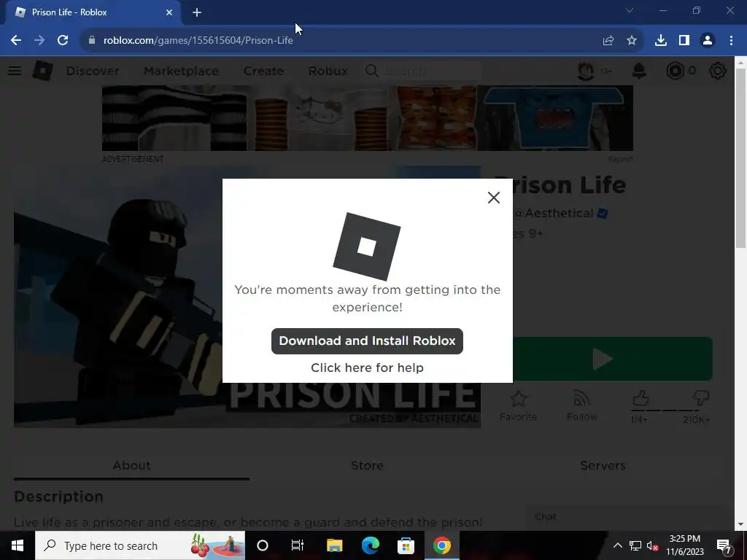Open the network tray icon
Image resolution: width=747 pixels, height=560 pixels.
[x=635, y=546]
